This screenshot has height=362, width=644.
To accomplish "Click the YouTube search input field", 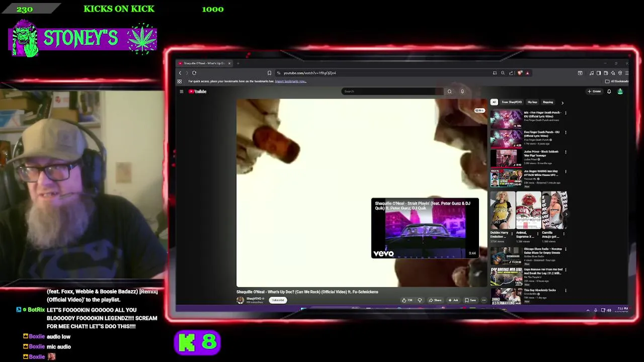I will (x=391, y=92).
